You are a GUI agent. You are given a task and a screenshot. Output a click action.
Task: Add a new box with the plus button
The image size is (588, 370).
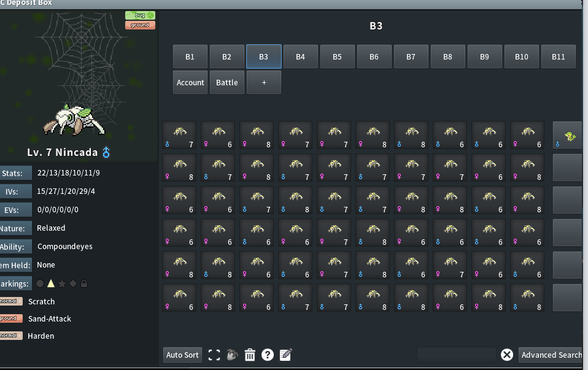pos(264,82)
